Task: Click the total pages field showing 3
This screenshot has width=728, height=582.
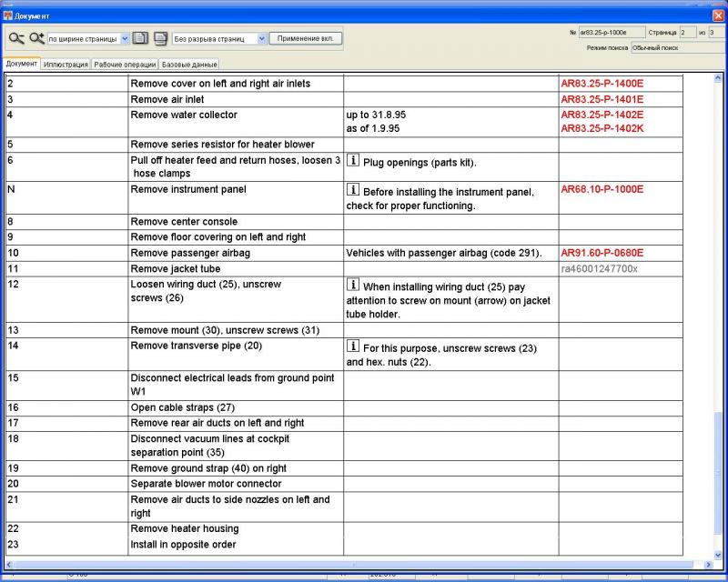Action: click(715, 33)
